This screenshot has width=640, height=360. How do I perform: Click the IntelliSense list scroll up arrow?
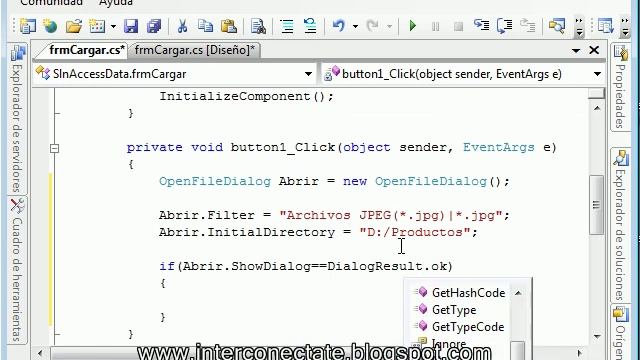pyautogui.click(x=518, y=293)
